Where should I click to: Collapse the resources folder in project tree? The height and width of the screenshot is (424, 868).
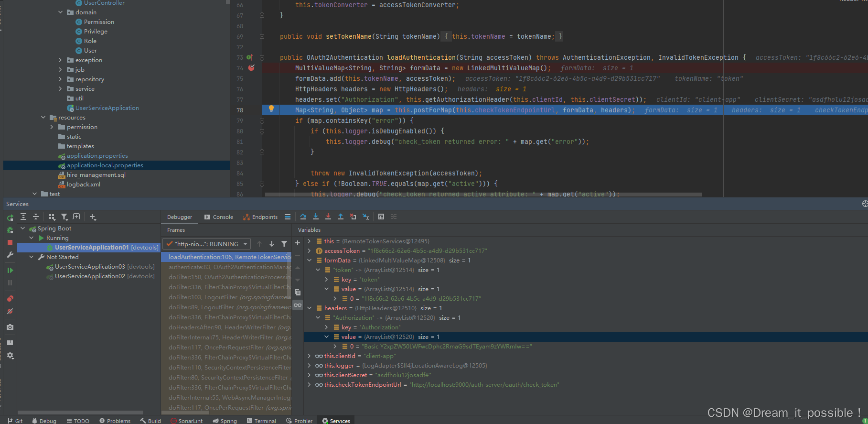click(x=43, y=118)
